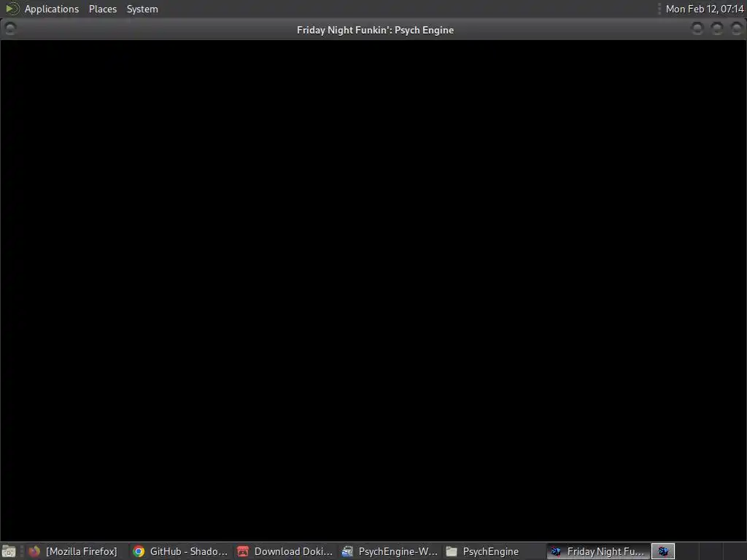This screenshot has width=747, height=560.
Task: Maximize the Psych Engine window
Action: pos(716,29)
